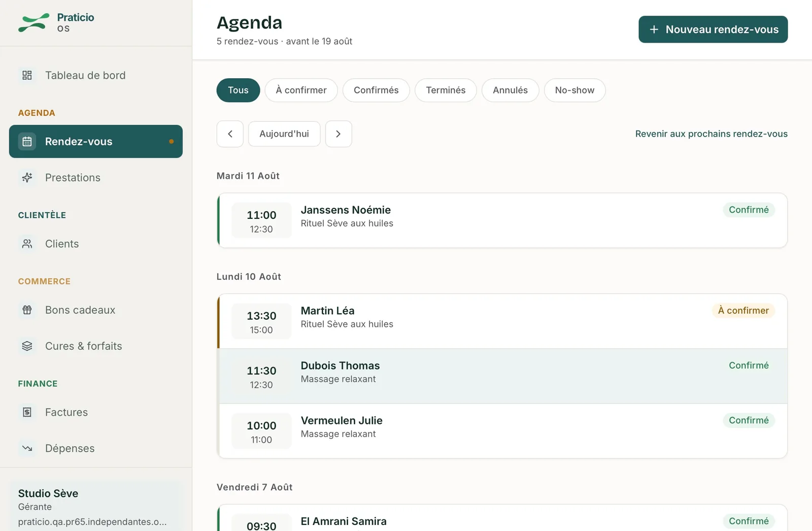Viewport: 812px width, 531px height.
Task: Click the Lundi 10 Août heading
Action: click(x=249, y=277)
